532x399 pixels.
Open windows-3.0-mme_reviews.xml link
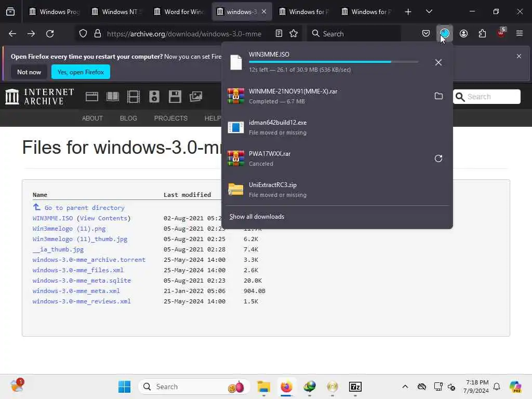[82, 301]
